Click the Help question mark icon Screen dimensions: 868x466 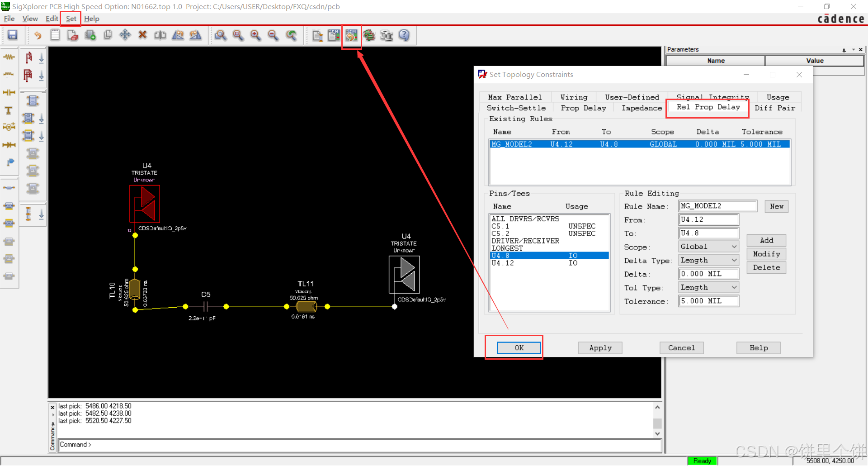(x=404, y=35)
